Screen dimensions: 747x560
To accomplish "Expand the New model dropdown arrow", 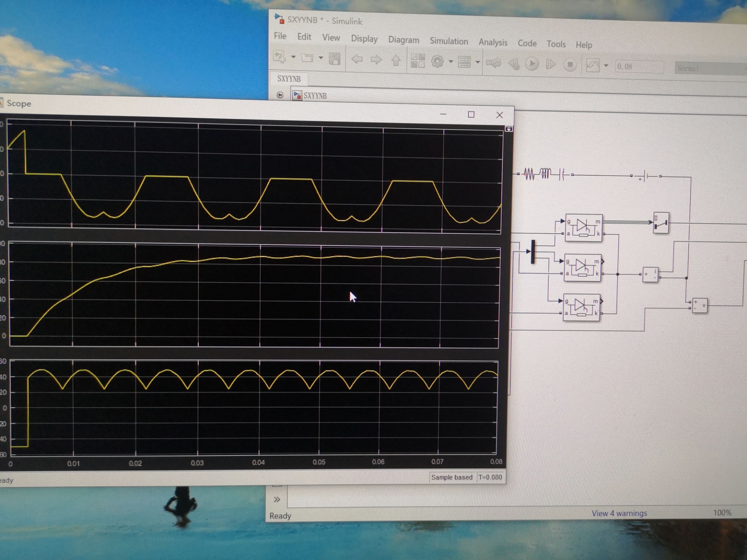I will (293, 57).
